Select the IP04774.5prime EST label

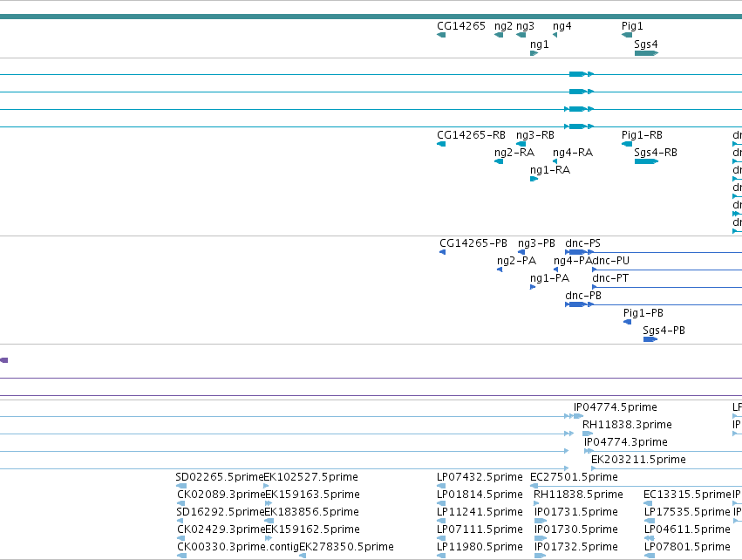tap(616, 407)
